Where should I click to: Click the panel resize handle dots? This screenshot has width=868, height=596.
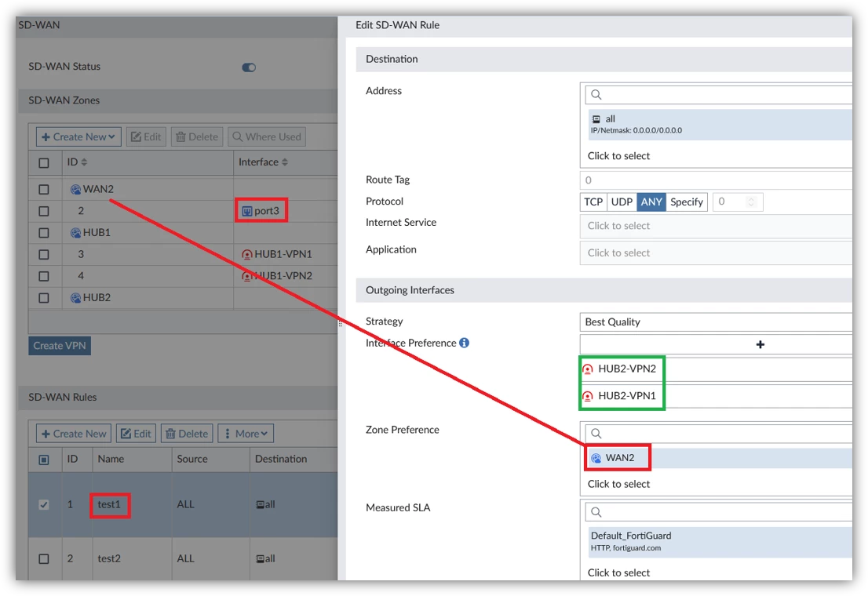340,324
